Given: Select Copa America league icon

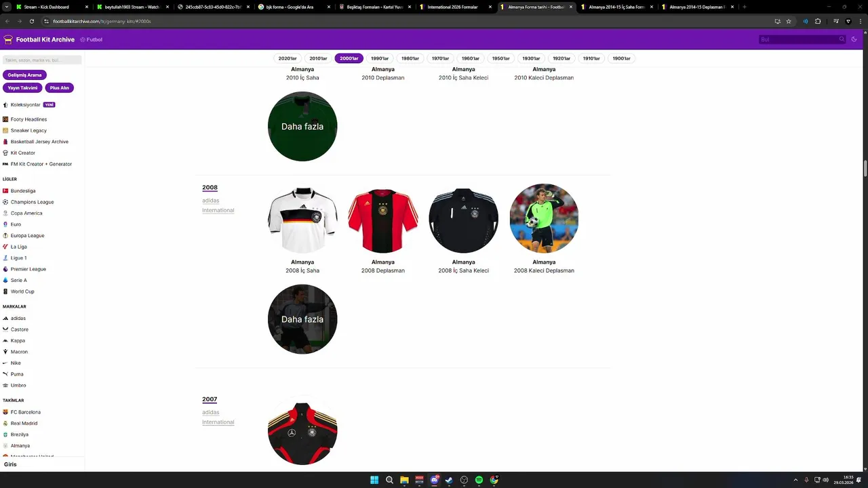Looking at the screenshot, I should (x=5, y=213).
